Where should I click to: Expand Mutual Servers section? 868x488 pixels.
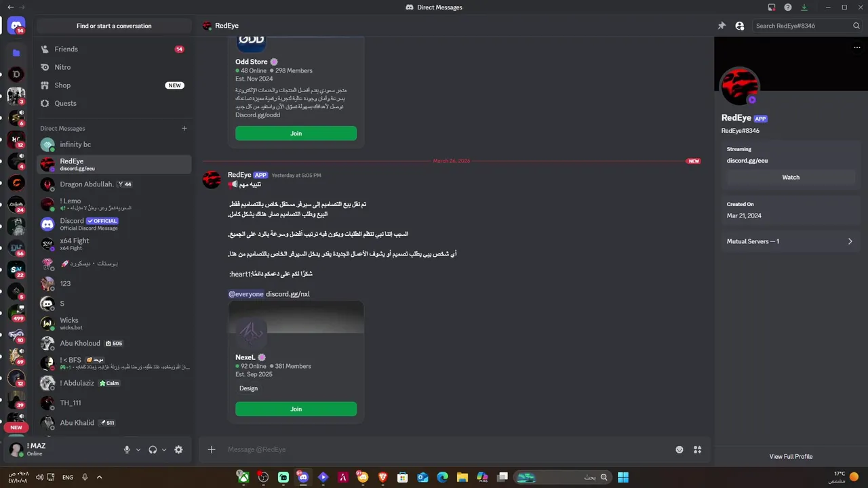[x=791, y=241]
